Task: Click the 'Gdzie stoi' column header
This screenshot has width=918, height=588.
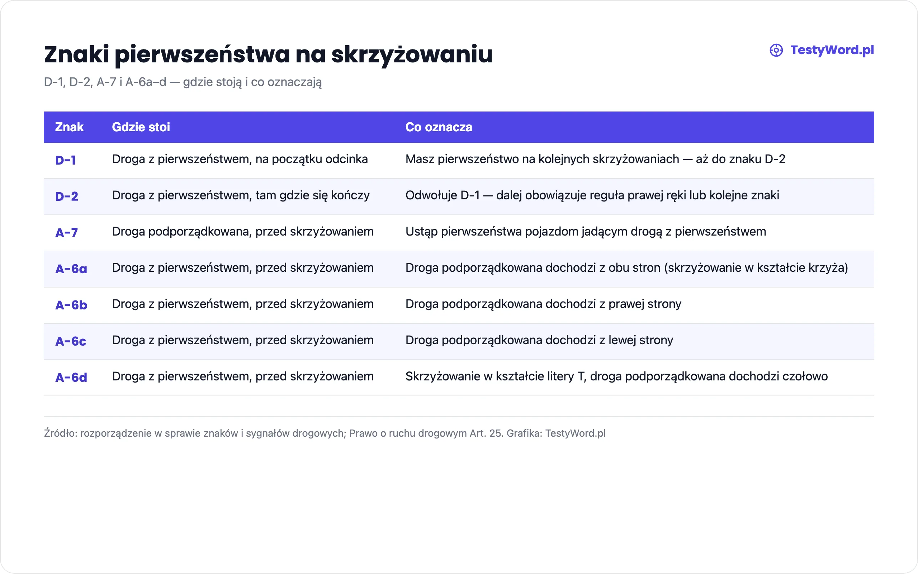Action: [x=141, y=127]
